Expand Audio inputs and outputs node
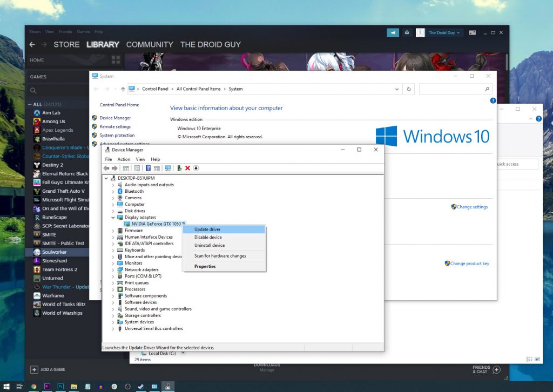Screen dimensions: 553x392 113,185
